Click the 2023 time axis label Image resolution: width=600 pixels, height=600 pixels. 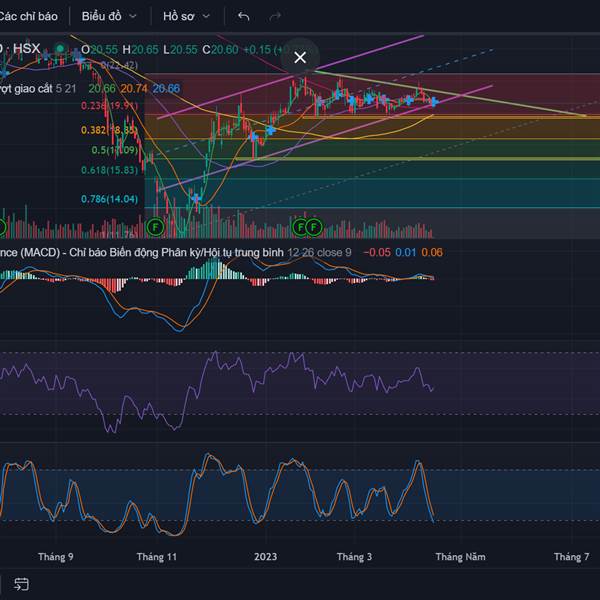click(266, 557)
